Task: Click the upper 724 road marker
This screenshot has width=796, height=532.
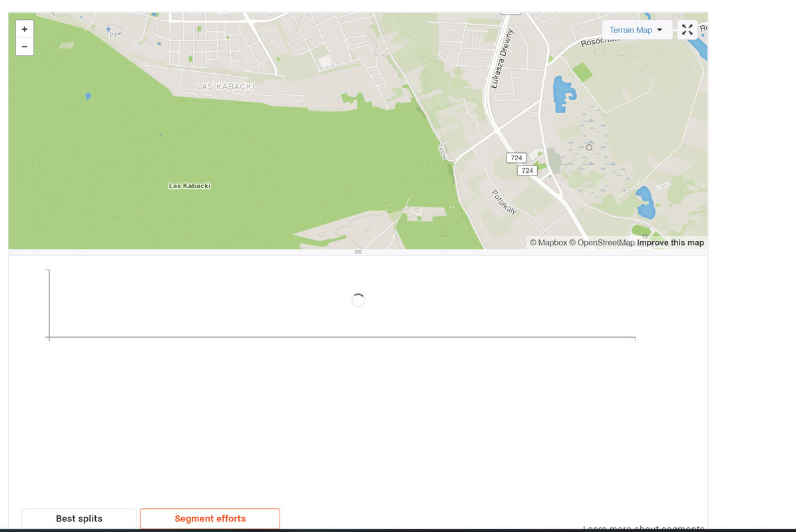Action: pyautogui.click(x=516, y=158)
